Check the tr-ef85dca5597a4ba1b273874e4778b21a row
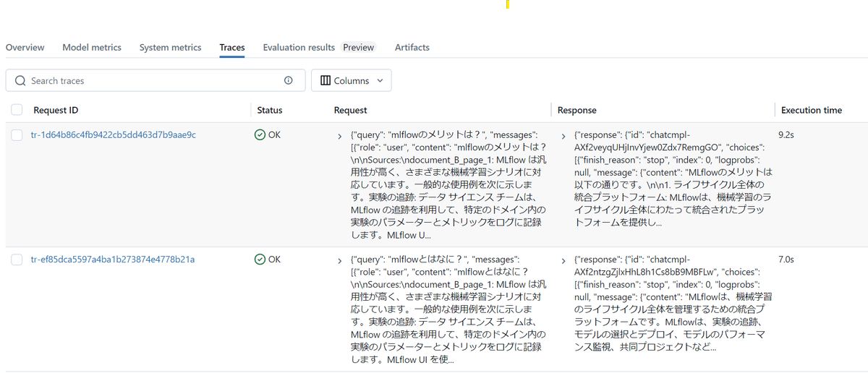This screenshot has height=373, width=868. tap(17, 259)
